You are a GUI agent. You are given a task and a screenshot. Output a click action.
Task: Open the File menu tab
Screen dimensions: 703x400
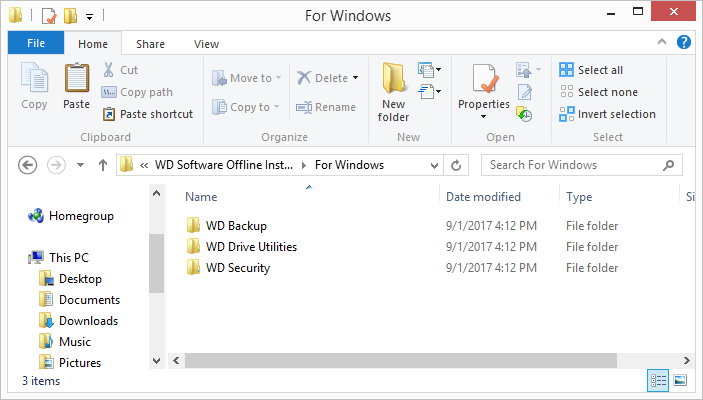[36, 43]
